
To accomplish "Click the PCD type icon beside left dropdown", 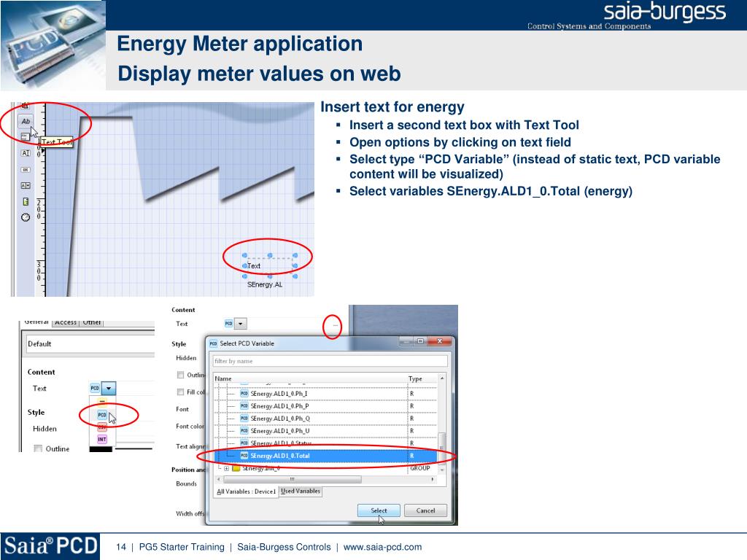I will (x=95, y=389).
